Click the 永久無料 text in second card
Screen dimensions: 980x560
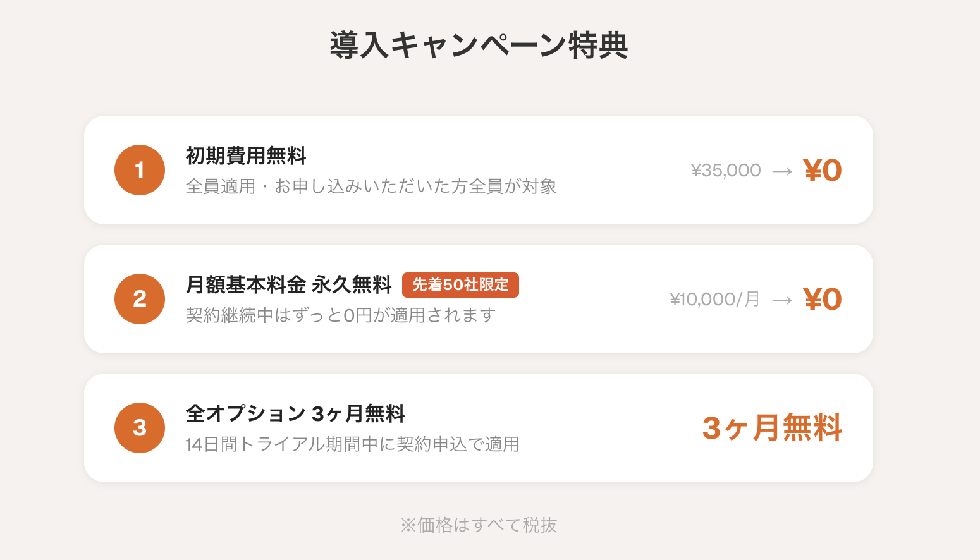(x=352, y=285)
